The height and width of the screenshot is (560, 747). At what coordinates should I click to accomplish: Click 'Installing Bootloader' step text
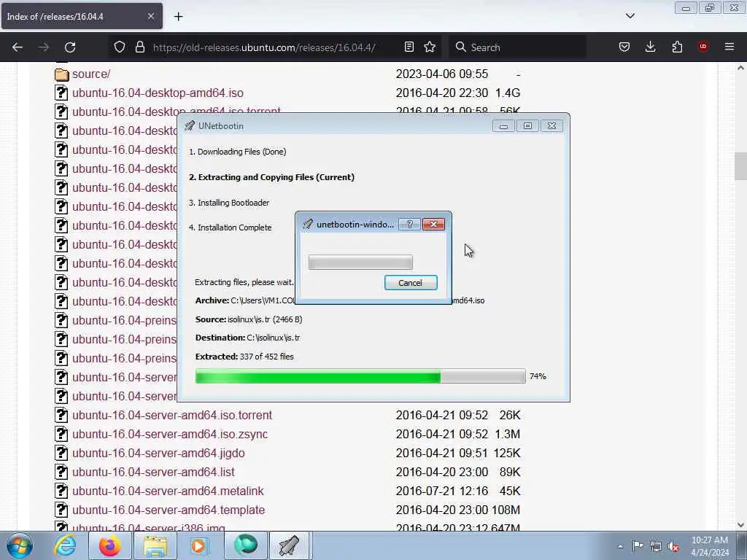click(228, 203)
